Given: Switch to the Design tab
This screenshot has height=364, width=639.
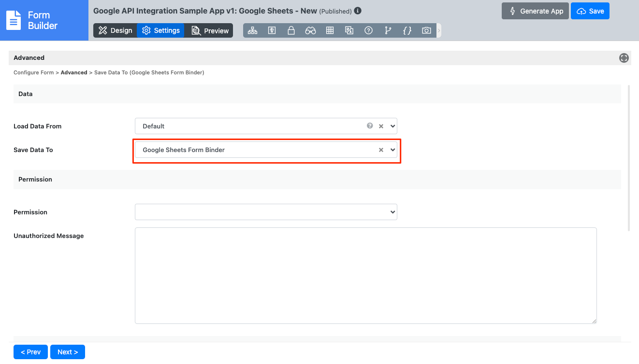Looking at the screenshot, I should (x=115, y=30).
